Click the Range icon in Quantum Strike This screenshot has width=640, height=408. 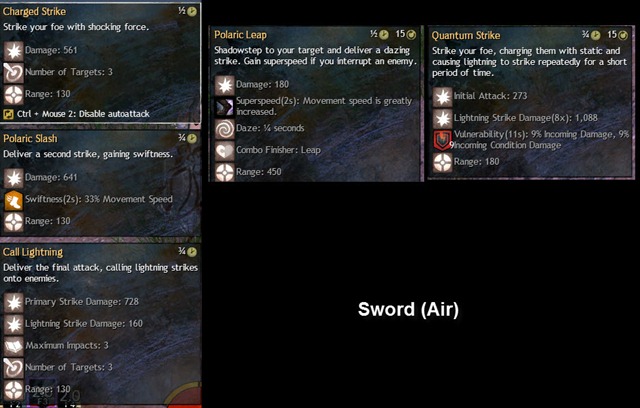click(x=442, y=162)
